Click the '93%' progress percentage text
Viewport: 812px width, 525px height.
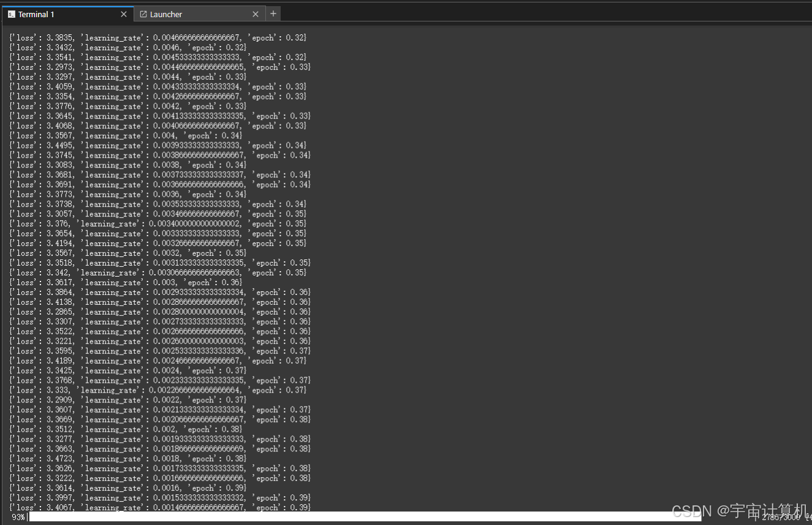click(x=18, y=517)
